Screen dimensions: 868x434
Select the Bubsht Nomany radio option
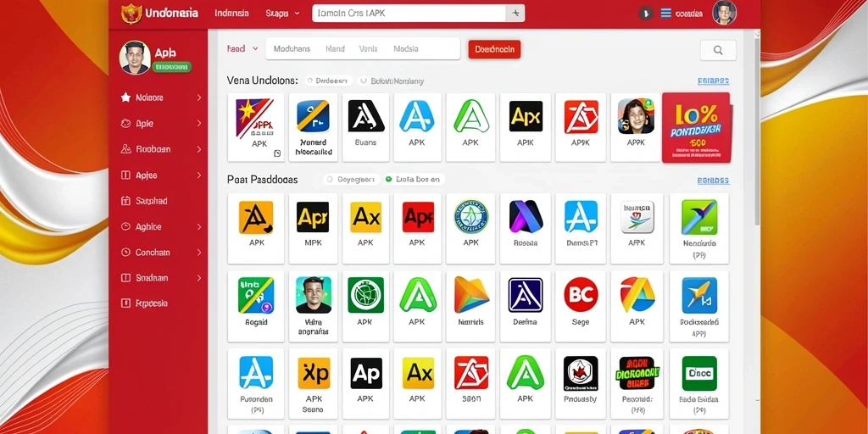363,81
